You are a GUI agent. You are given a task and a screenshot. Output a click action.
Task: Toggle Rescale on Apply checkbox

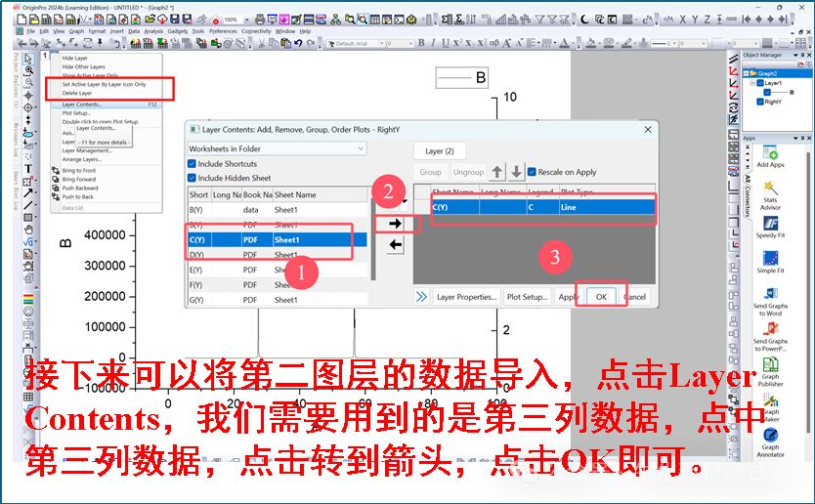point(532,172)
